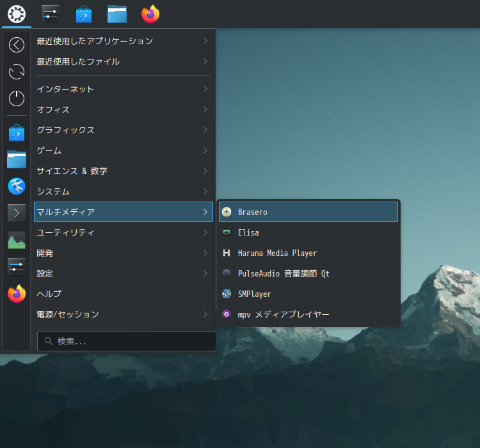Screen dimensions: 480x448
Task: Launch Firefox from the top panel
Action: (x=150, y=14)
